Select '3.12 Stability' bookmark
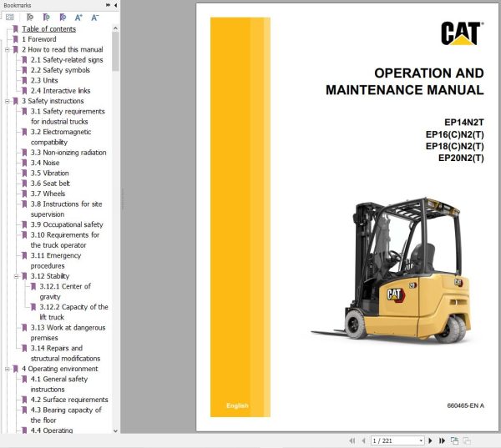This screenshot has width=501, height=448. (50, 276)
